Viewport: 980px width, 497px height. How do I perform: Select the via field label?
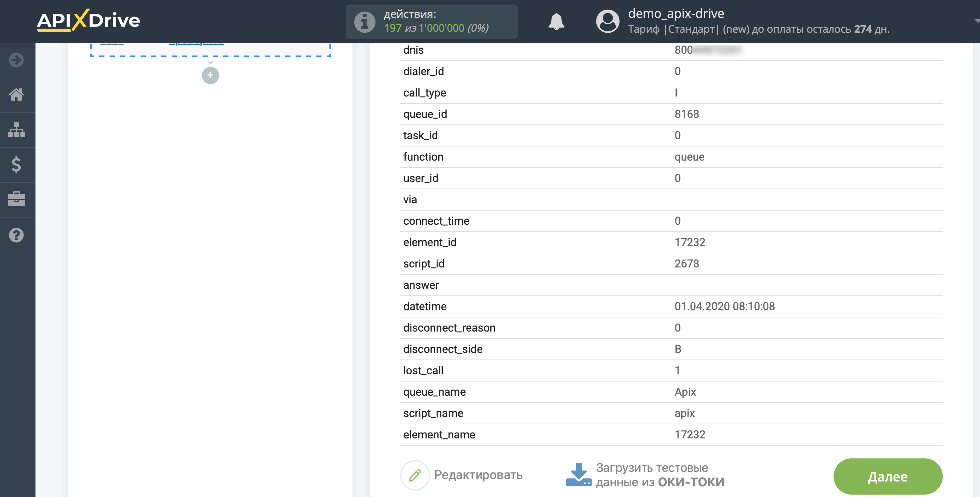(x=410, y=200)
